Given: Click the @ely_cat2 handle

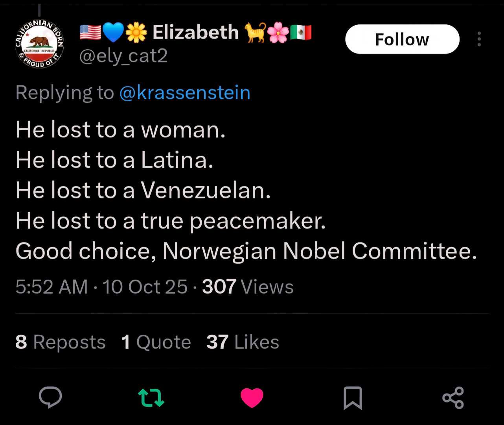Looking at the screenshot, I should [123, 56].
